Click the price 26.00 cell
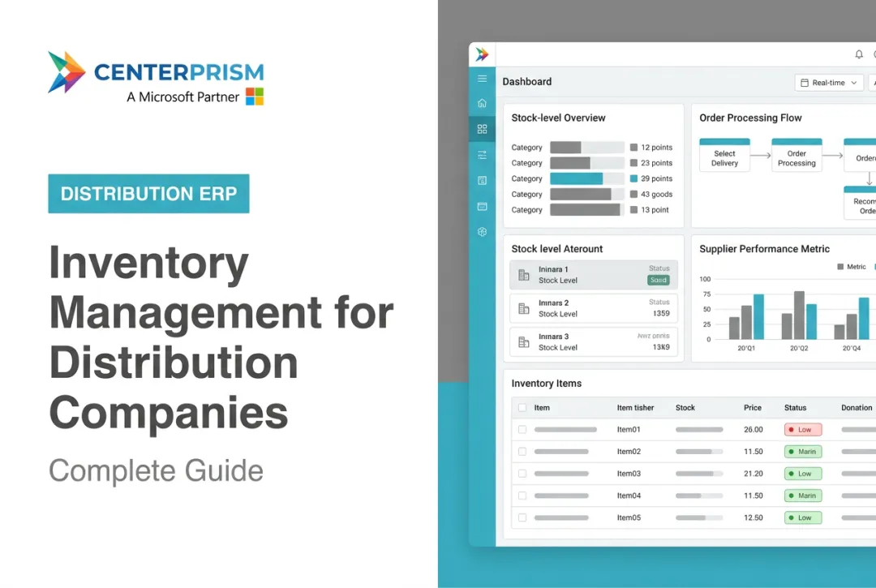876x588 pixels. (753, 429)
